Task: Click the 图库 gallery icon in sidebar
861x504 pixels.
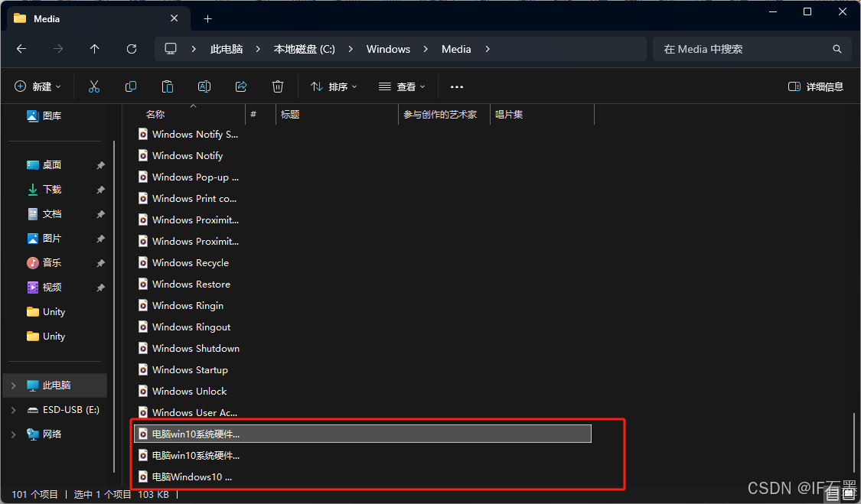Action: click(x=32, y=115)
